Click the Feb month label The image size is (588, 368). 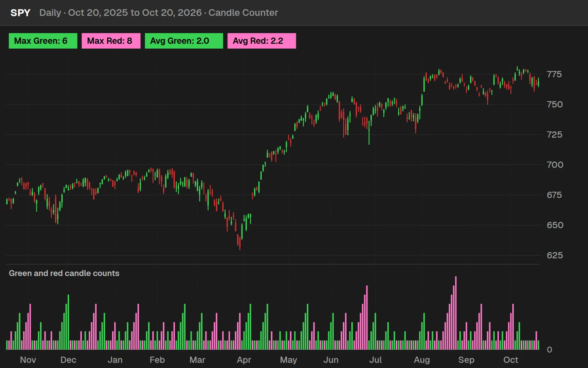tap(157, 360)
